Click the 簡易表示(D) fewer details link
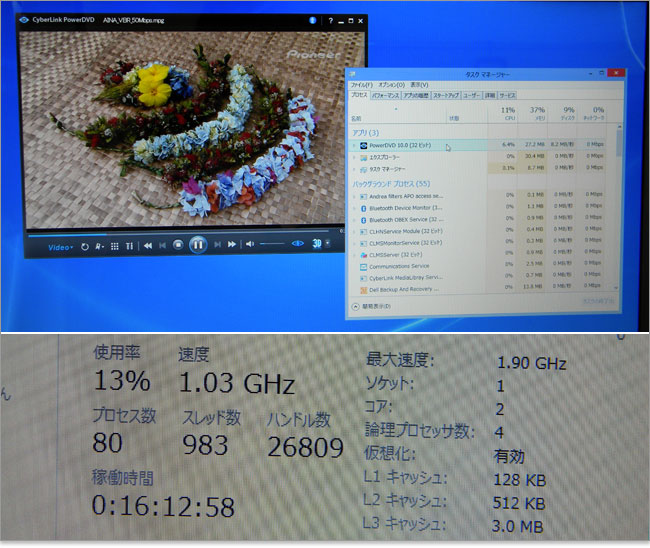The width and height of the screenshot is (650, 548). point(376,307)
